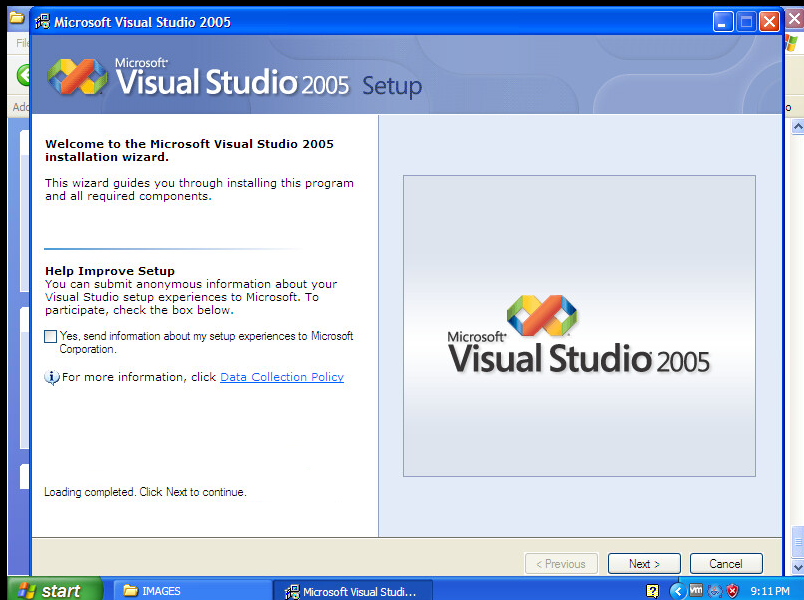Viewport: 804px width, 600px height.
Task: Click the large Visual Studio 2005 splash image
Action: pos(579,326)
